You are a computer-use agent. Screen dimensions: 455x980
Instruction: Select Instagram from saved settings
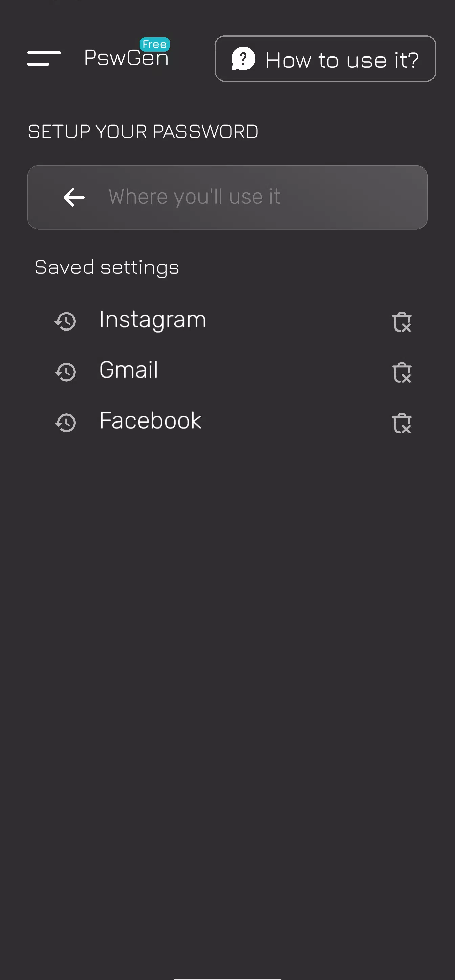tap(153, 320)
